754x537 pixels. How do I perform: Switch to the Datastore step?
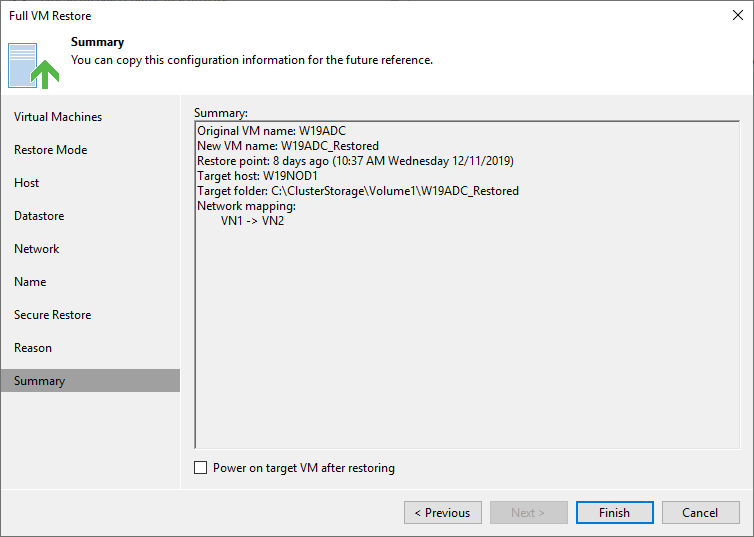coord(39,216)
